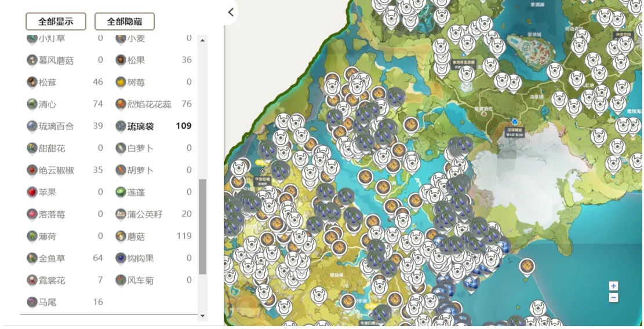The height and width of the screenshot is (329, 644).
Task: Select the 莲蓬 lotus head icon
Action: point(121,192)
